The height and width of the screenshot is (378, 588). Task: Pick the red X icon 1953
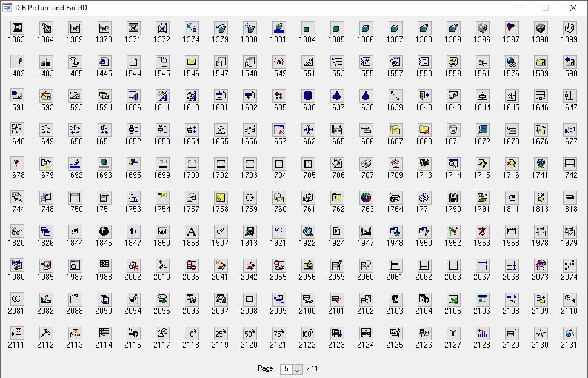(482, 231)
